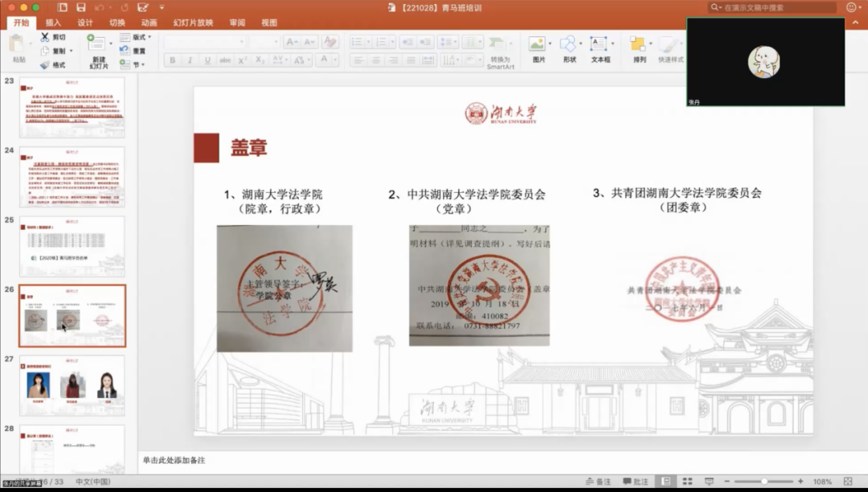Select slide 27 thumbnail with portraits
This screenshot has height=492, width=868.
pos(72,384)
